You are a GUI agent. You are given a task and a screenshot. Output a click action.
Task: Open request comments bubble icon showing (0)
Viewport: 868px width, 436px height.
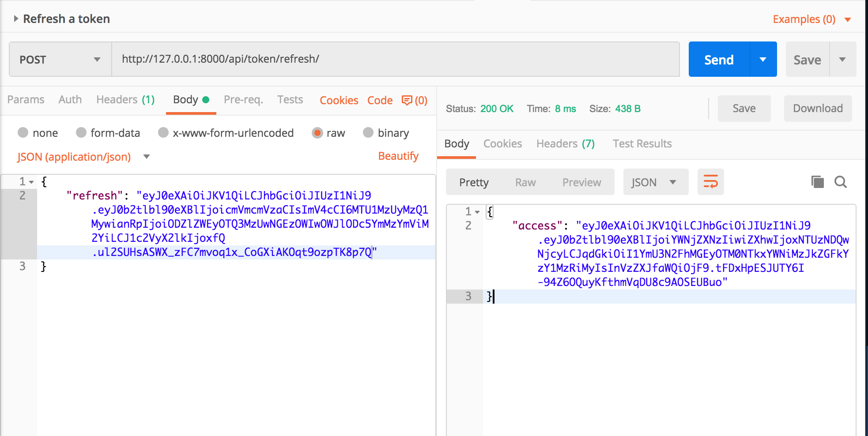414,100
